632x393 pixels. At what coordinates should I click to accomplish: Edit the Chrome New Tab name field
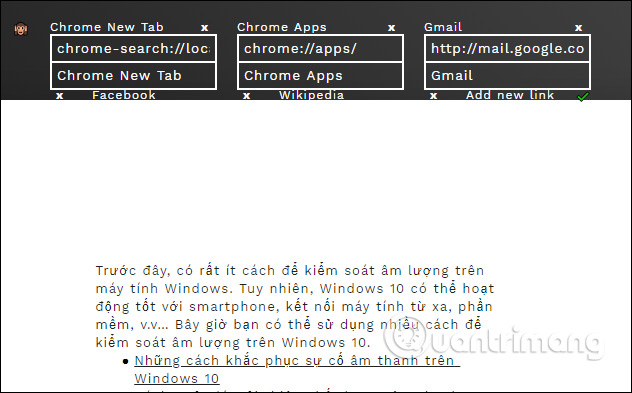(x=133, y=75)
